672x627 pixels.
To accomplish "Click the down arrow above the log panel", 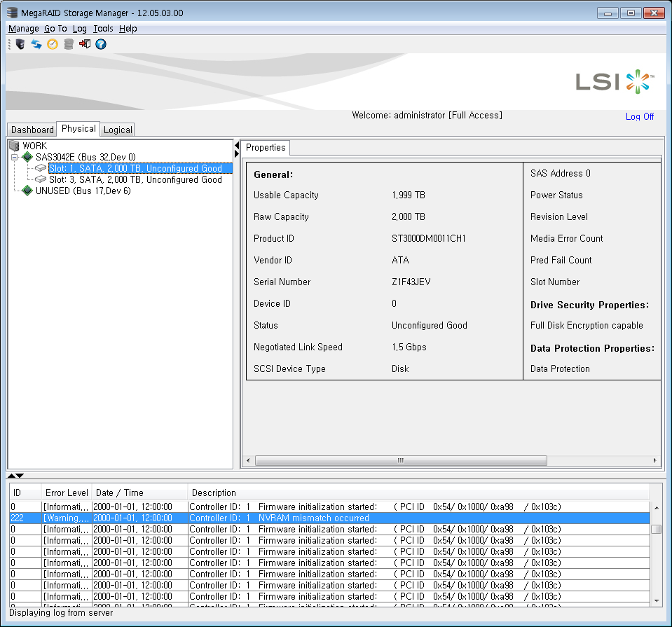I will click(20, 475).
